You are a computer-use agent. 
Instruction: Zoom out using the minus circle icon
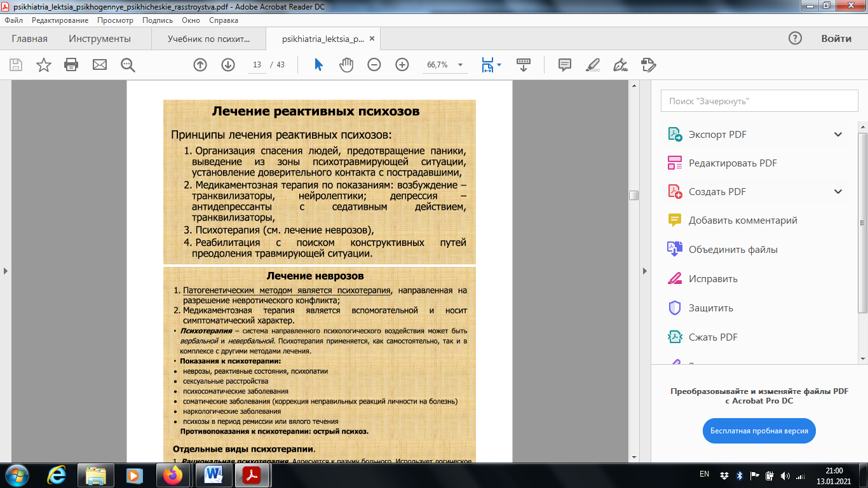[374, 65]
